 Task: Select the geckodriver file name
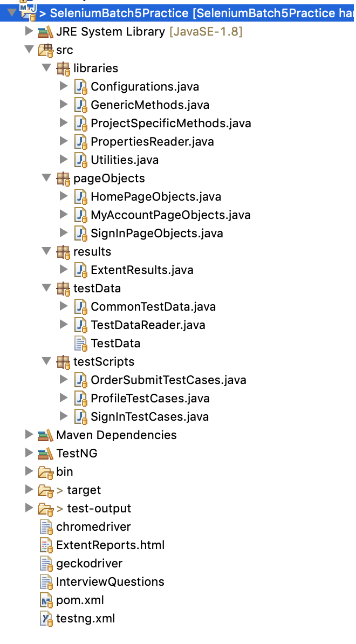coord(89,564)
